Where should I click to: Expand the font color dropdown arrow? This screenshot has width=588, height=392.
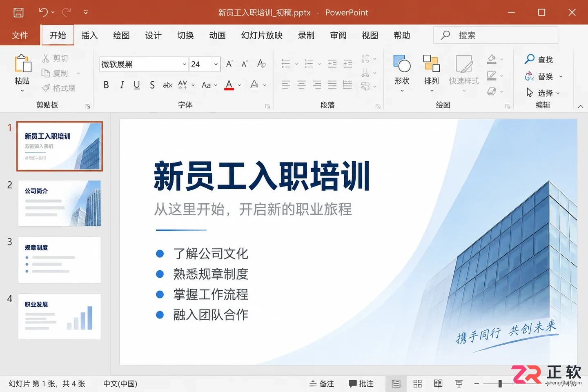(240, 85)
